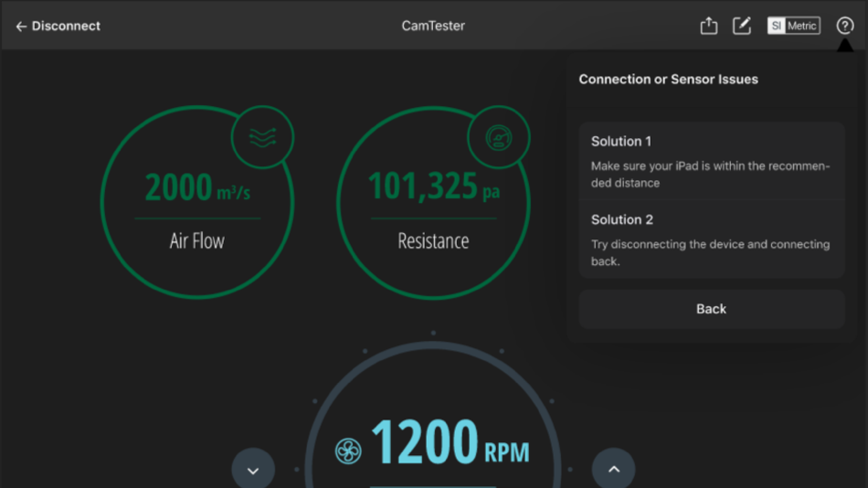The height and width of the screenshot is (488, 868).
Task: Click the Air Flow label
Action: (x=197, y=241)
